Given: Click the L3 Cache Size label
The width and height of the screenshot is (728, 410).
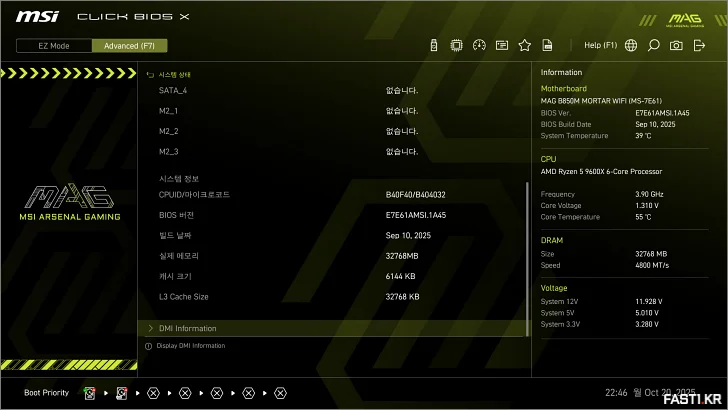Looking at the screenshot, I should coord(183,297).
